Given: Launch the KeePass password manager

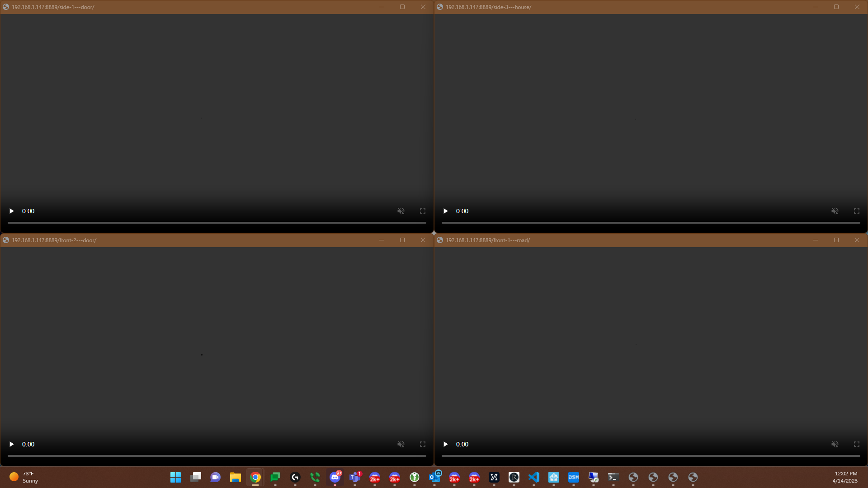Looking at the screenshot, I should coord(414,478).
